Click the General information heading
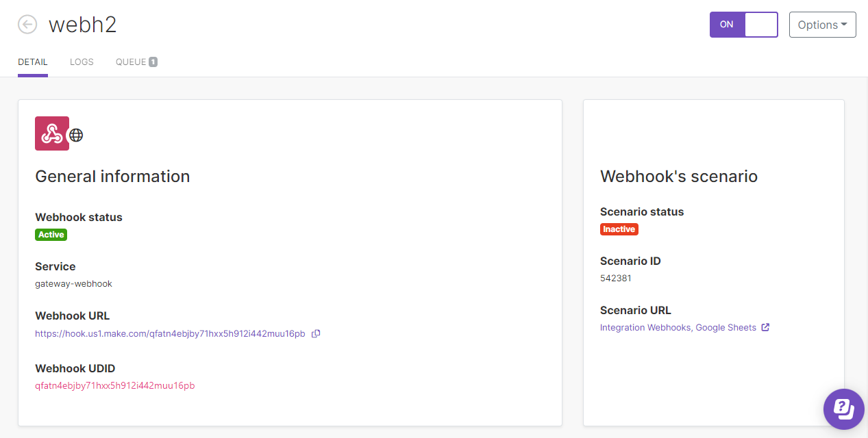The height and width of the screenshot is (438, 868). click(x=112, y=176)
